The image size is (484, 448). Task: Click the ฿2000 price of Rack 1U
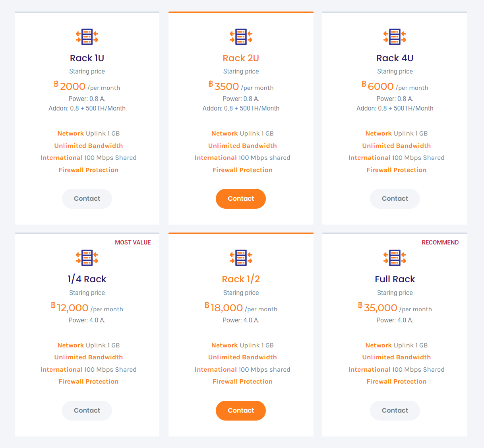[x=70, y=86]
